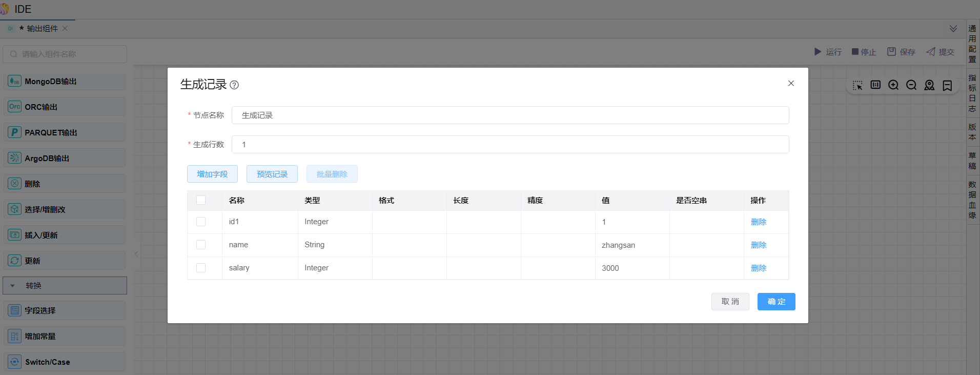Focus the 生成行数 input field
This screenshot has width=980, height=375.
coord(511,145)
